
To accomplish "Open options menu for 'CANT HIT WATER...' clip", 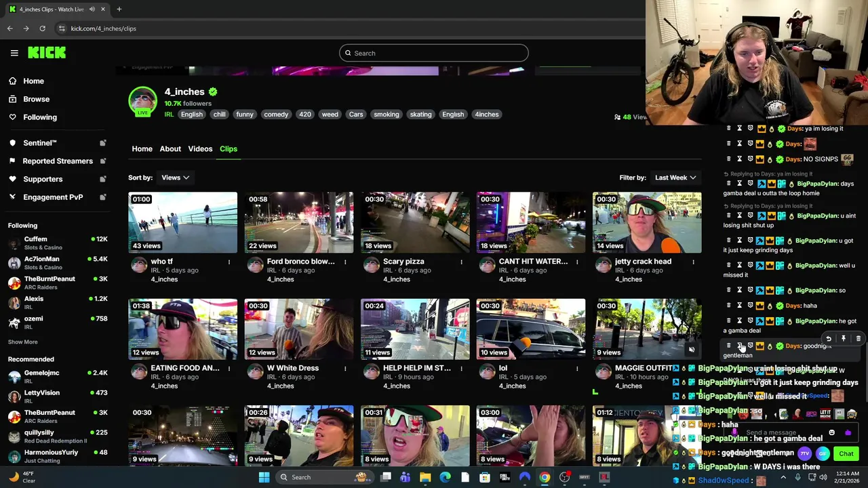I will [577, 262].
